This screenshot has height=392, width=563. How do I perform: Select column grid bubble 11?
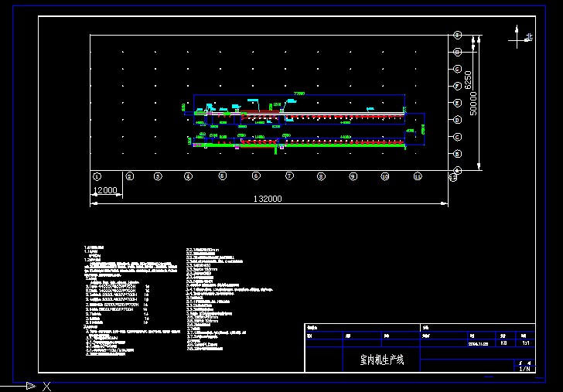(x=418, y=176)
